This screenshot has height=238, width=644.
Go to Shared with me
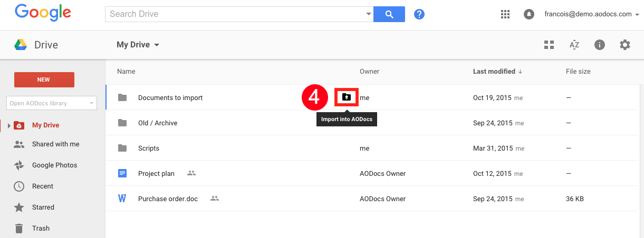coord(55,144)
